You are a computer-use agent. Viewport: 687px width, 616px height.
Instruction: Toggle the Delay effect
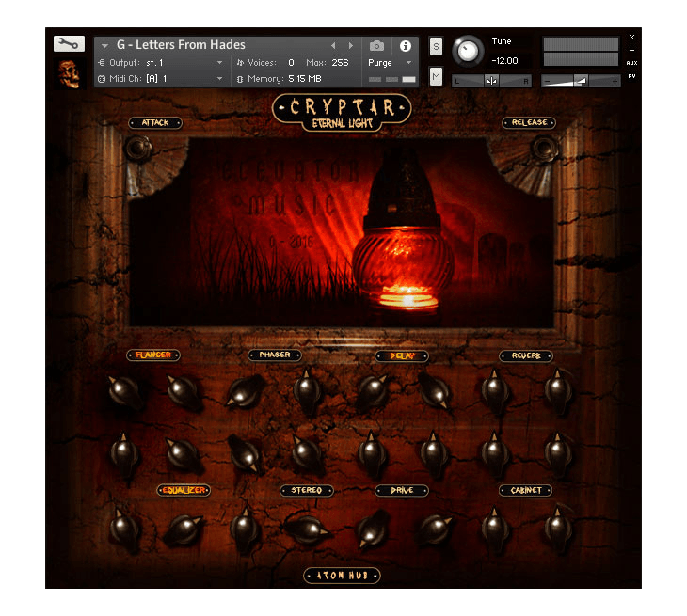tap(402, 355)
